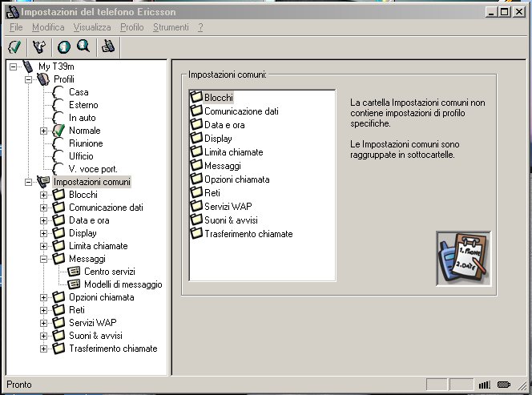Select the Esterno profile

coord(83,105)
